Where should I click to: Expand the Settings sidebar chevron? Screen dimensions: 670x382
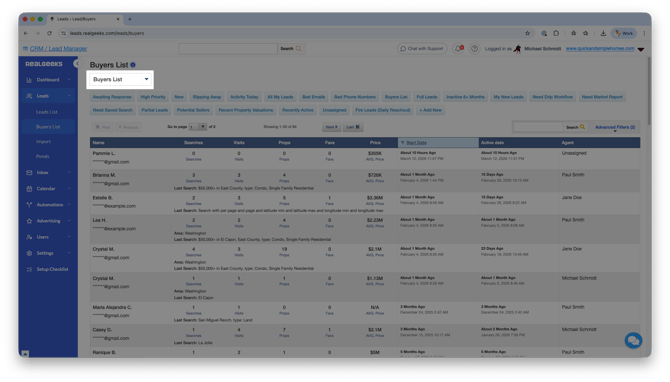coord(69,253)
